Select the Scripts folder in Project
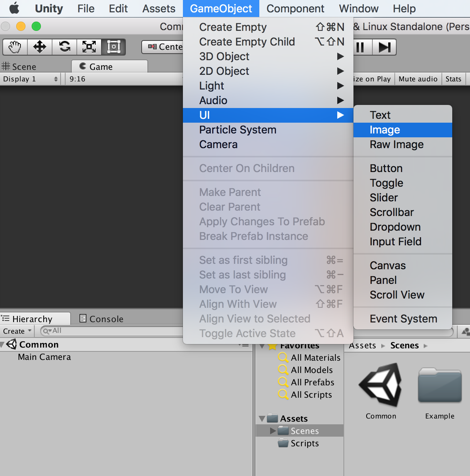470x476 pixels. click(299, 443)
